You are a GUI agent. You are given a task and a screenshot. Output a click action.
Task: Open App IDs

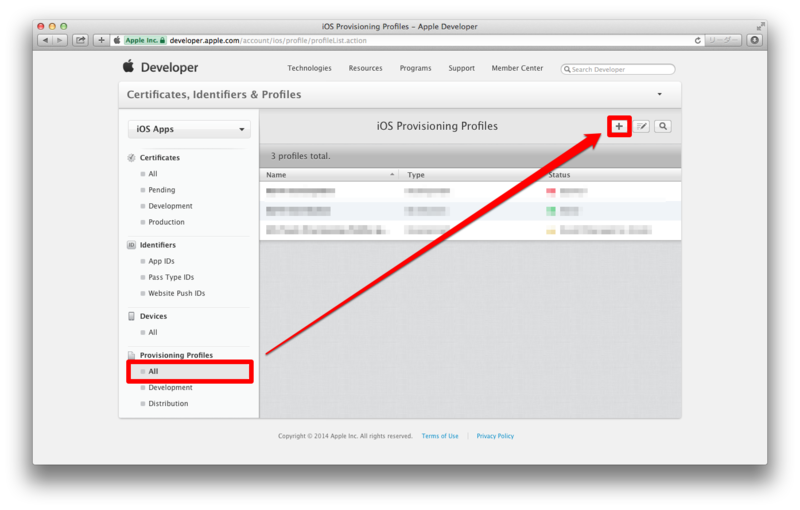coord(161,261)
